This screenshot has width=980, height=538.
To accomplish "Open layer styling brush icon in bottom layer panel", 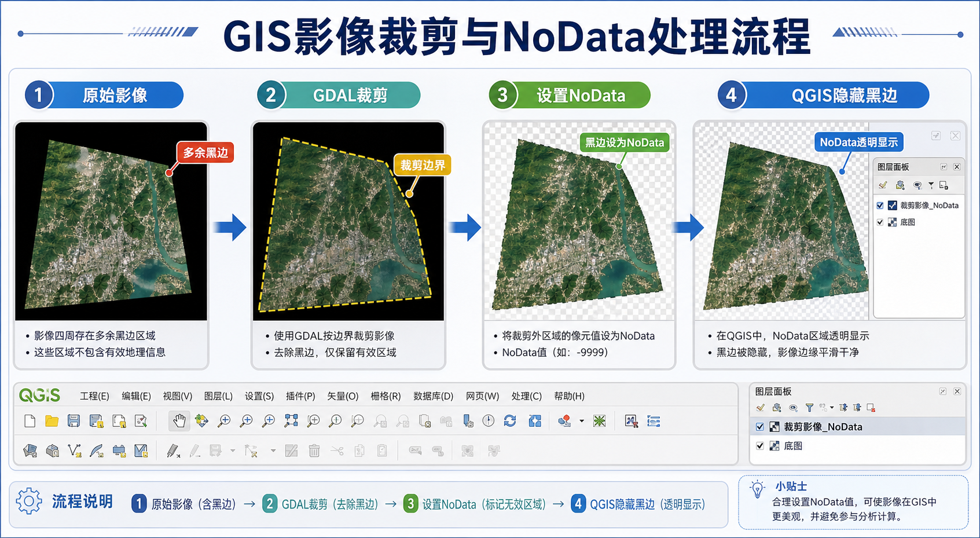I will coord(761,408).
